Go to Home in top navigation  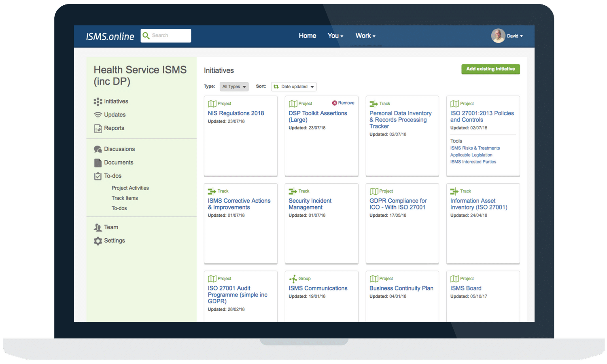tap(307, 36)
